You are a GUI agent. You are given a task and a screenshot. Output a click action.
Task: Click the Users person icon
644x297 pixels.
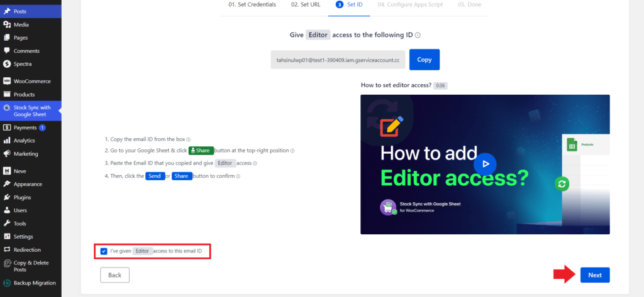click(x=6, y=210)
